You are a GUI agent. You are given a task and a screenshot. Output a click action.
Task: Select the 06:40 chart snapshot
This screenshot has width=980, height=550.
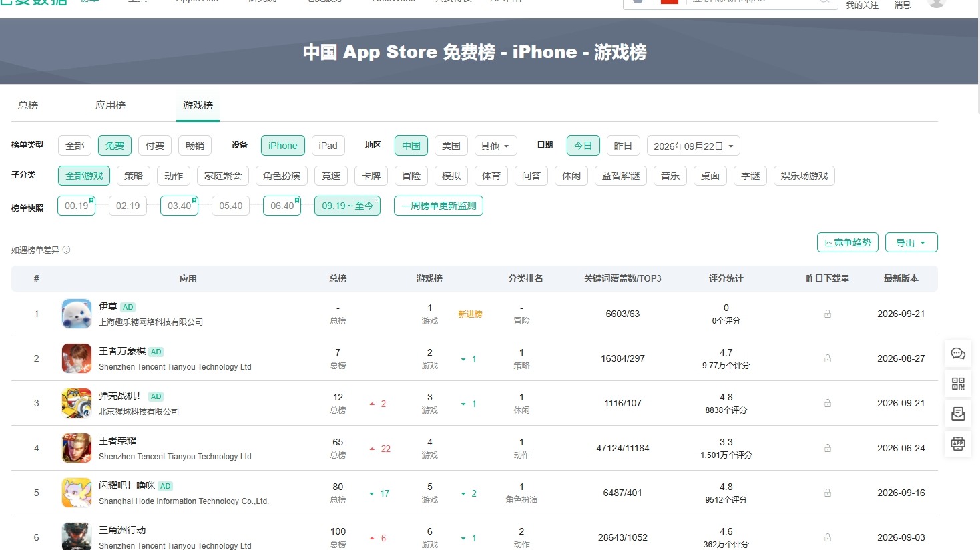(x=282, y=206)
